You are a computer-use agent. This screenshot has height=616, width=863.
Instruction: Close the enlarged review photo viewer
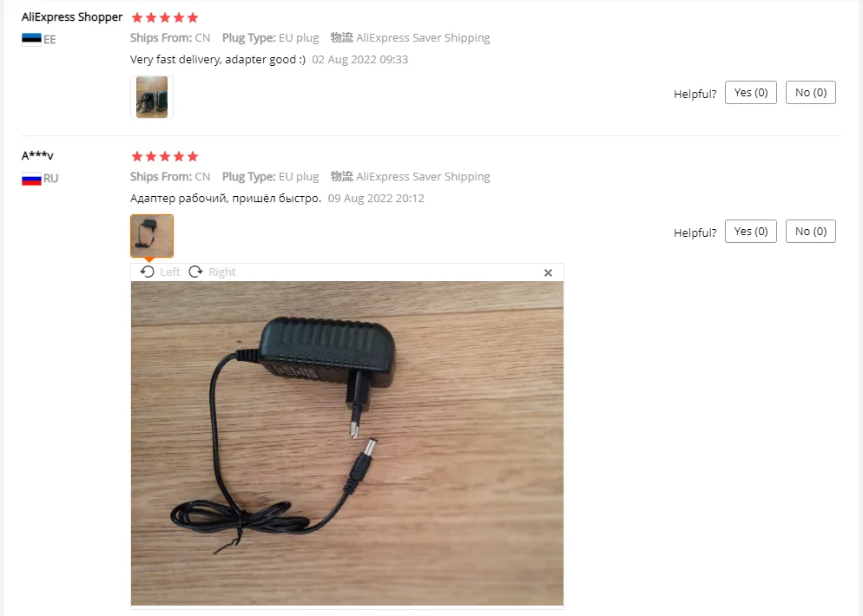tap(548, 272)
